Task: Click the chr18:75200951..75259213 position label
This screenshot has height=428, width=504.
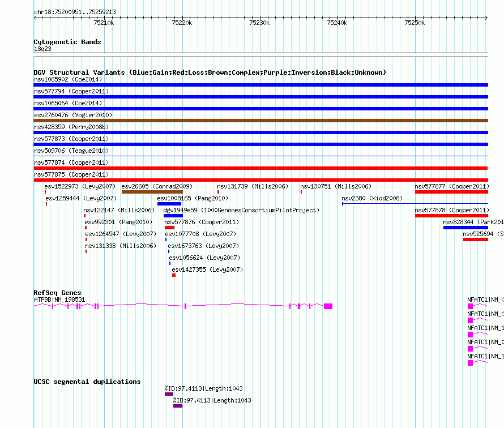Action: [75, 12]
